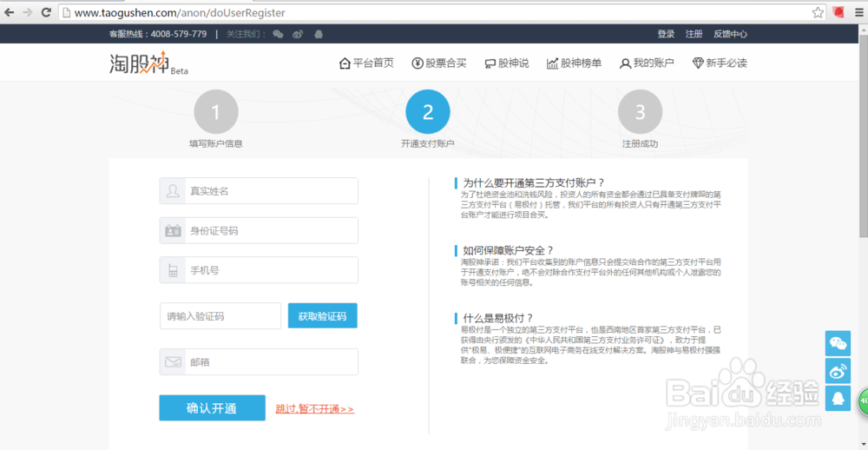This screenshot has width=868, height=450.
Task: Click the browser forward arrow
Action: (28, 12)
